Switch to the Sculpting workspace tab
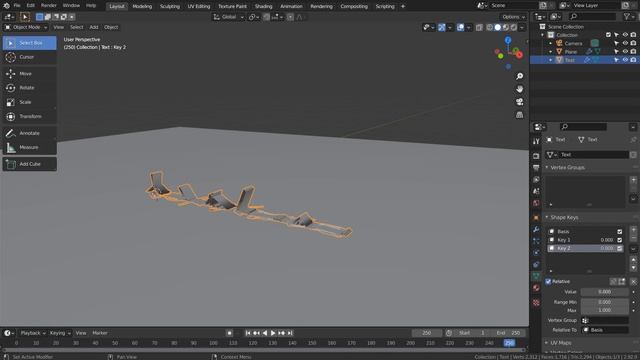The height and width of the screenshot is (360, 640). click(170, 6)
